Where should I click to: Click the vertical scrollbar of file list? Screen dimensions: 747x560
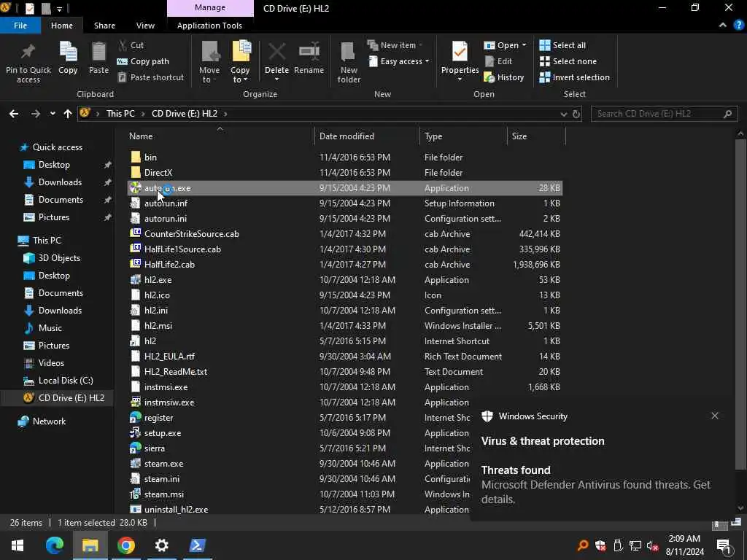740,305
